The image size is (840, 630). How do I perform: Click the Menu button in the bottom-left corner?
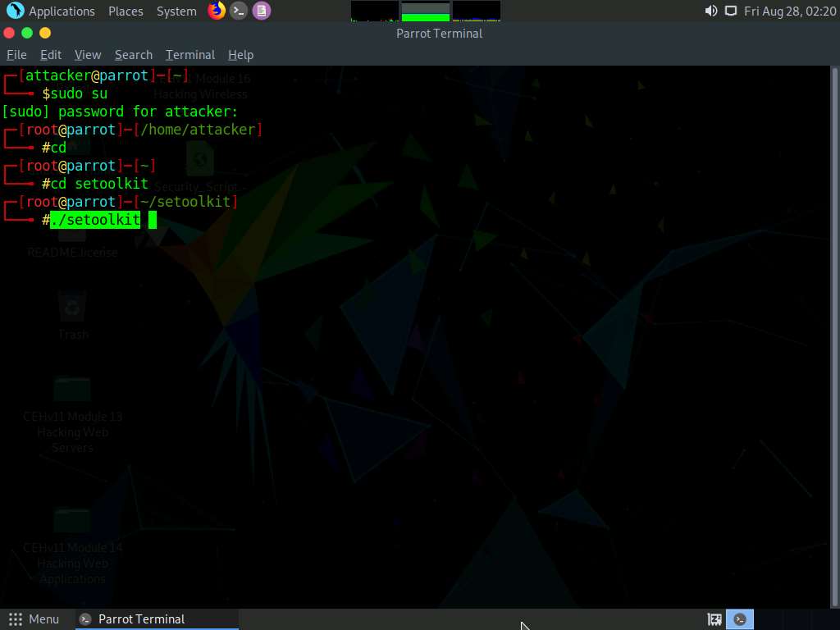pyautogui.click(x=34, y=619)
